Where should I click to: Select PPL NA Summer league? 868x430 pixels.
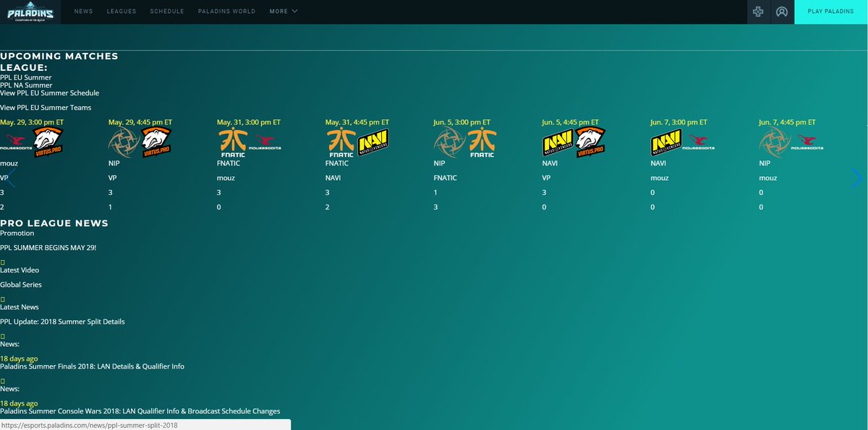(26, 85)
